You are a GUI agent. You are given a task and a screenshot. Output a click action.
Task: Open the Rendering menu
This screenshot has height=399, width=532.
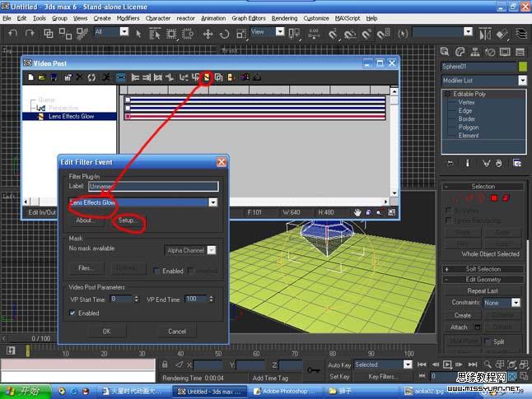pos(284,18)
